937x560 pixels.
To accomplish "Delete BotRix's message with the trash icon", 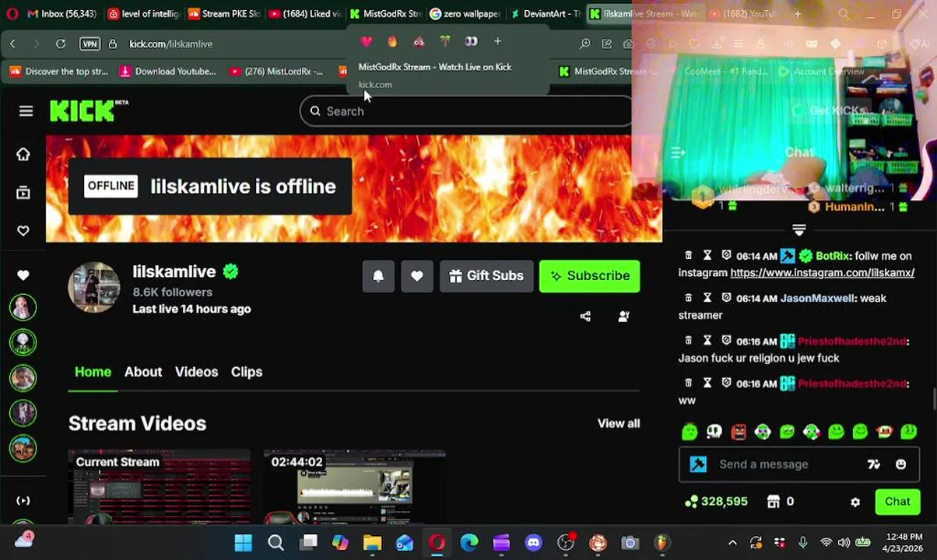I will point(688,256).
